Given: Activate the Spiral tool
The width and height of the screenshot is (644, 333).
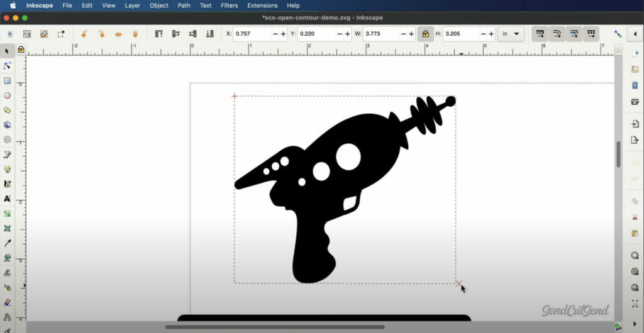Looking at the screenshot, I should (x=8, y=139).
